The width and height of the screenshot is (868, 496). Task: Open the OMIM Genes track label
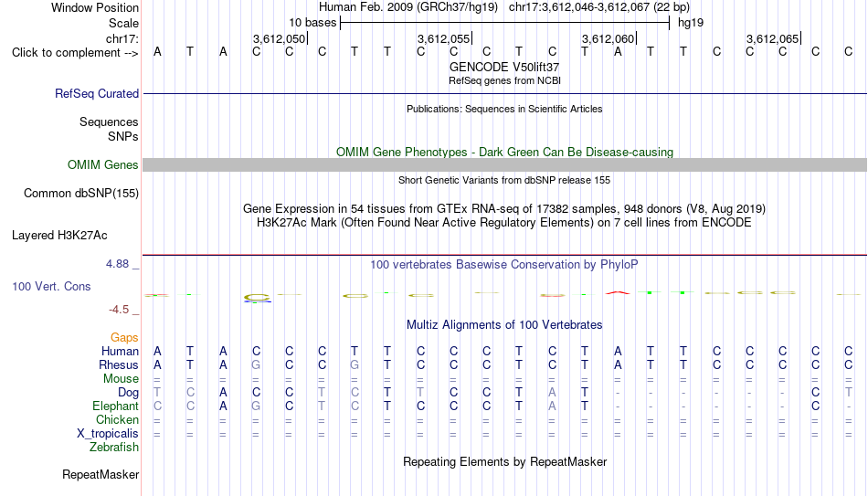click(102, 165)
